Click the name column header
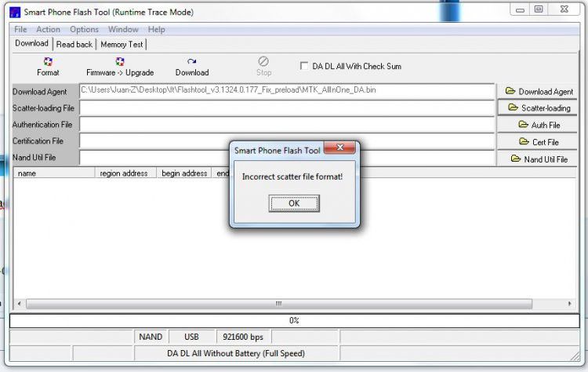588x372 pixels. (54, 173)
